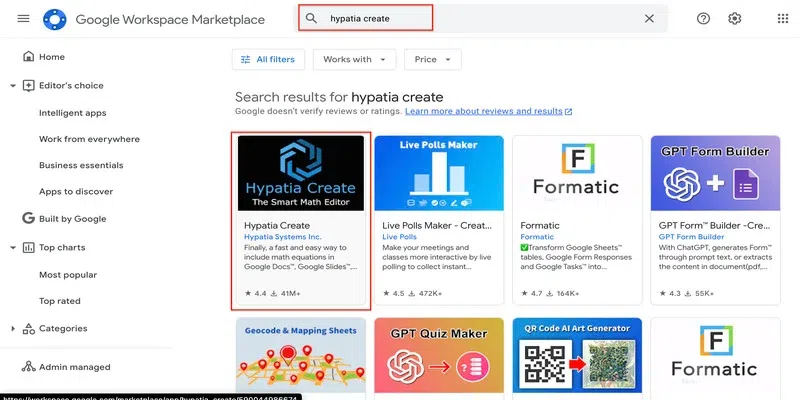Open the GPT Form Builder thumbnail
This screenshot has height=400, width=800.
pyautogui.click(x=715, y=173)
